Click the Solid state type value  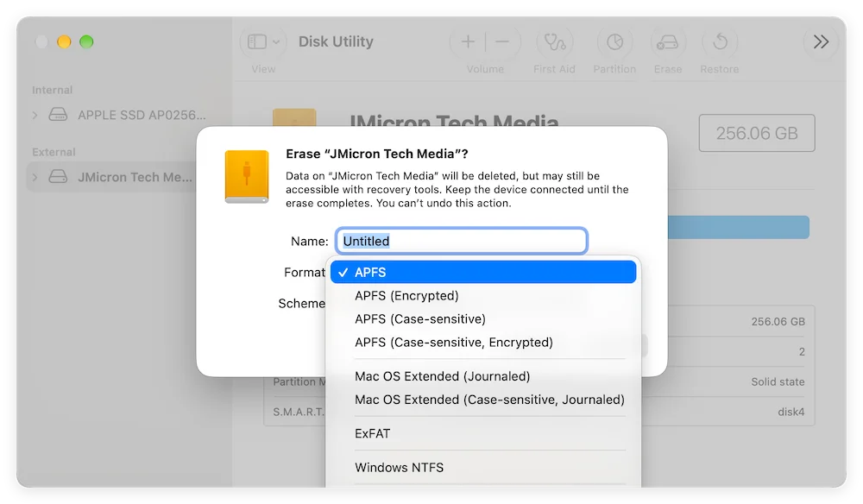778,381
